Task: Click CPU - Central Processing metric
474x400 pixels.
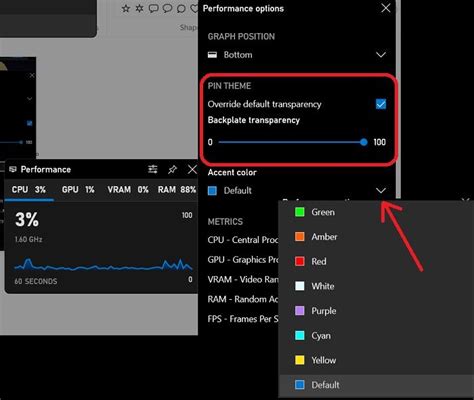Action: pyautogui.click(x=243, y=240)
